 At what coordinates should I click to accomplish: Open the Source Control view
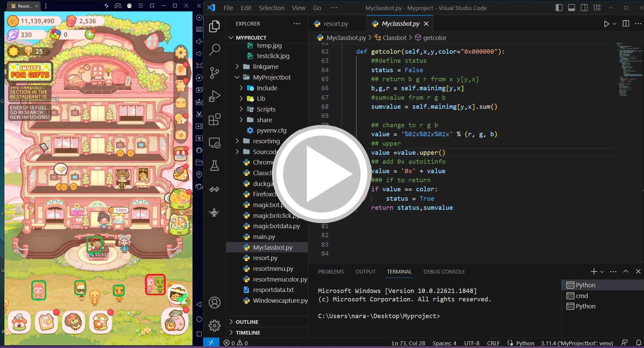214,72
